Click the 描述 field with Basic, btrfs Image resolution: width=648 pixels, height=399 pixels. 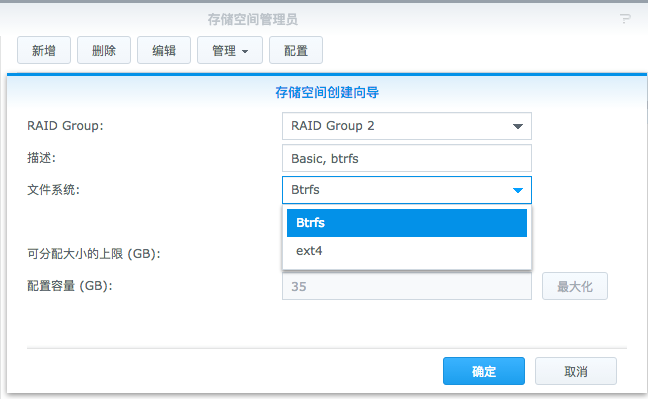(x=407, y=158)
